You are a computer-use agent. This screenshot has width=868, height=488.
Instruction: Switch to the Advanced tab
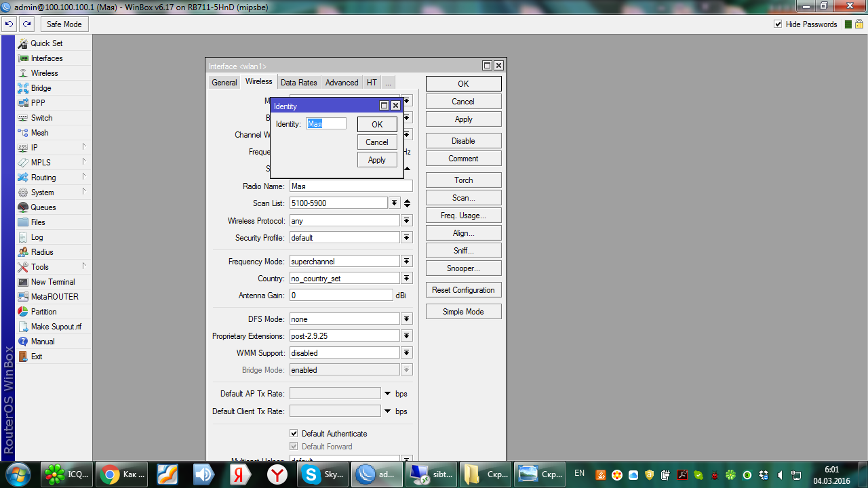pos(341,83)
